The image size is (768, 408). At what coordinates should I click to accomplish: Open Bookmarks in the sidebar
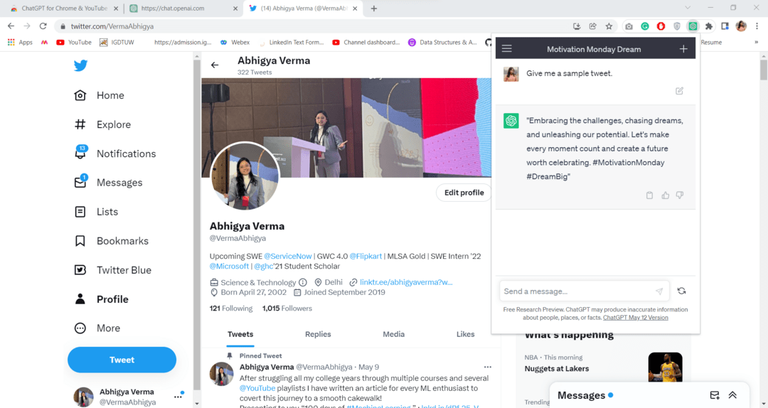tap(111, 240)
